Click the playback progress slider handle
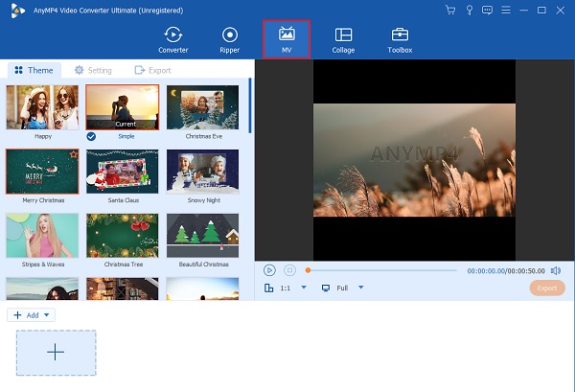The height and width of the screenshot is (392, 575). 308,270
